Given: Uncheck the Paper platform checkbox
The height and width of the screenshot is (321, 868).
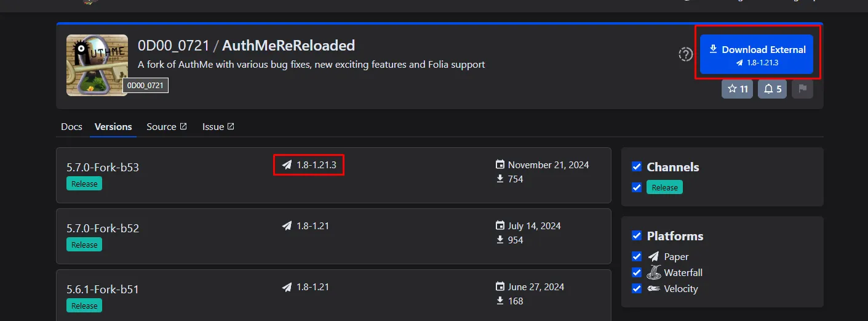Looking at the screenshot, I should (x=637, y=256).
